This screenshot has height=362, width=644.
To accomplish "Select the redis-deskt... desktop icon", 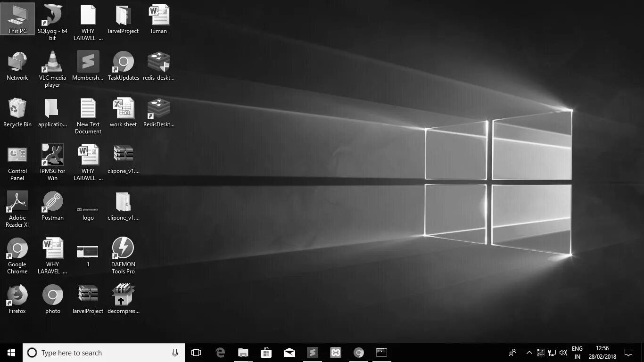I will 158,66.
